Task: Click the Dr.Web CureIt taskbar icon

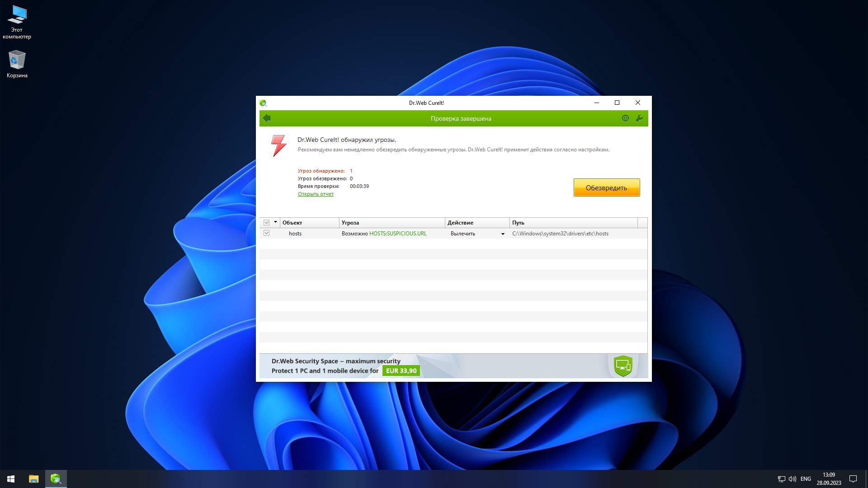Action: (56, 479)
